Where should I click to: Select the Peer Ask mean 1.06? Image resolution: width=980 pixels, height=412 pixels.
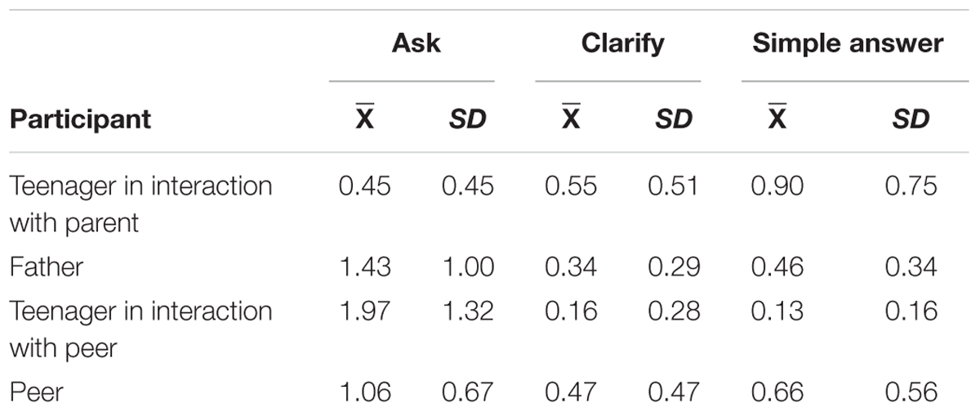364,392
